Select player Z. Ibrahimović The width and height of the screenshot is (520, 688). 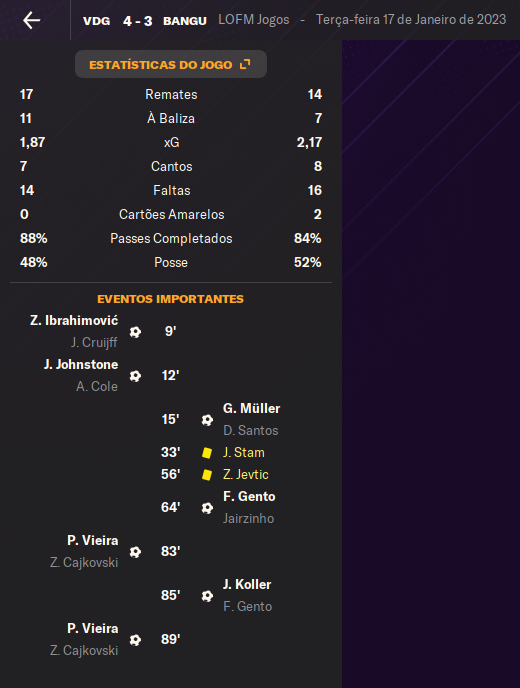pos(74,321)
